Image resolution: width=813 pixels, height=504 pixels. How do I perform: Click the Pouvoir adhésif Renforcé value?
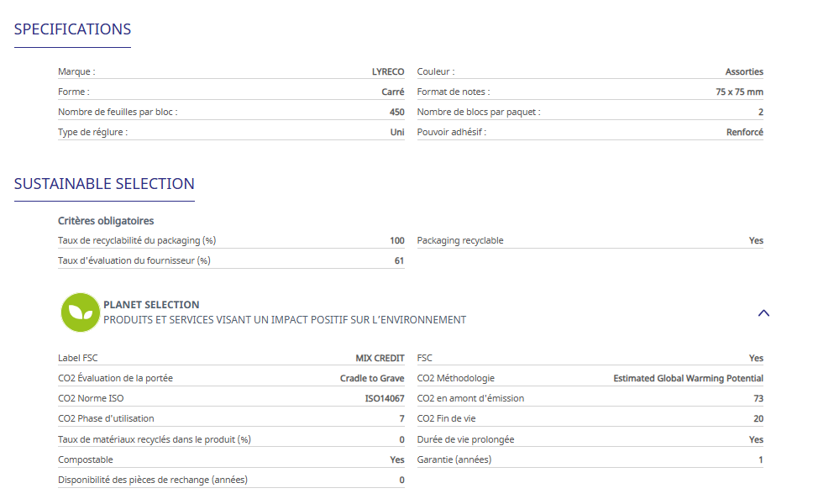click(x=744, y=133)
